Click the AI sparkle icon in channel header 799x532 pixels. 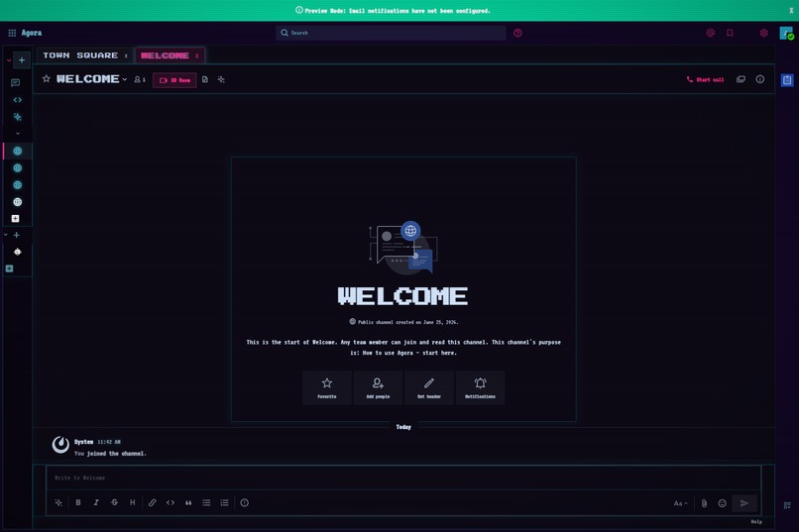(x=221, y=79)
